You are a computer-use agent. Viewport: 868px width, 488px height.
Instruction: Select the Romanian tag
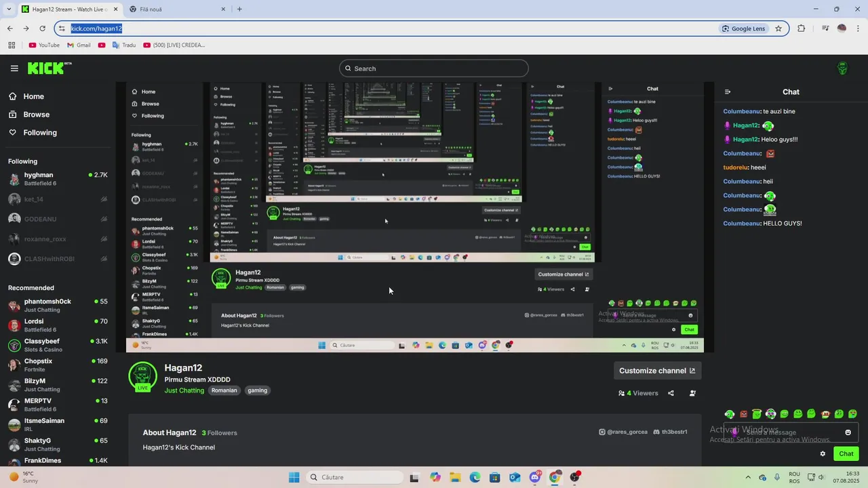pos(224,390)
